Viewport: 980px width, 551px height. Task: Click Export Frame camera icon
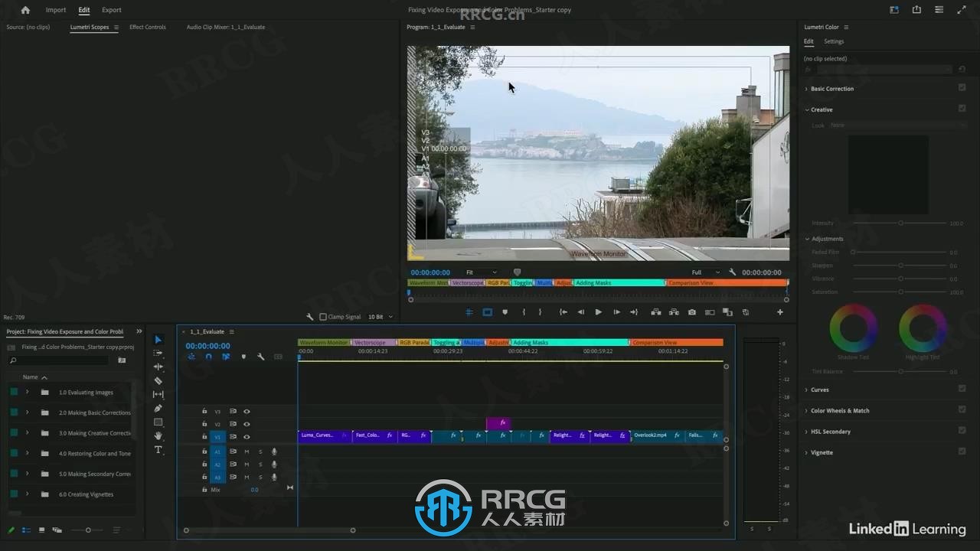pyautogui.click(x=692, y=312)
